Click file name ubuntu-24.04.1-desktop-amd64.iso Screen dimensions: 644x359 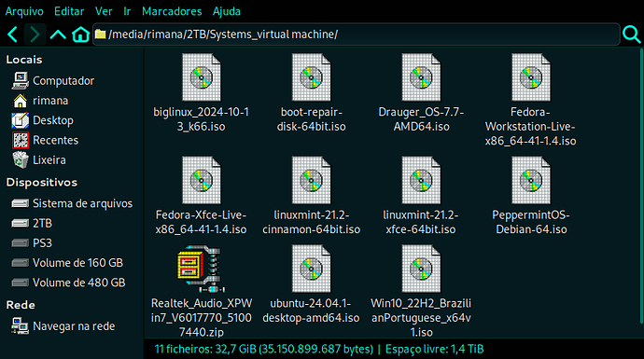pyautogui.click(x=312, y=311)
